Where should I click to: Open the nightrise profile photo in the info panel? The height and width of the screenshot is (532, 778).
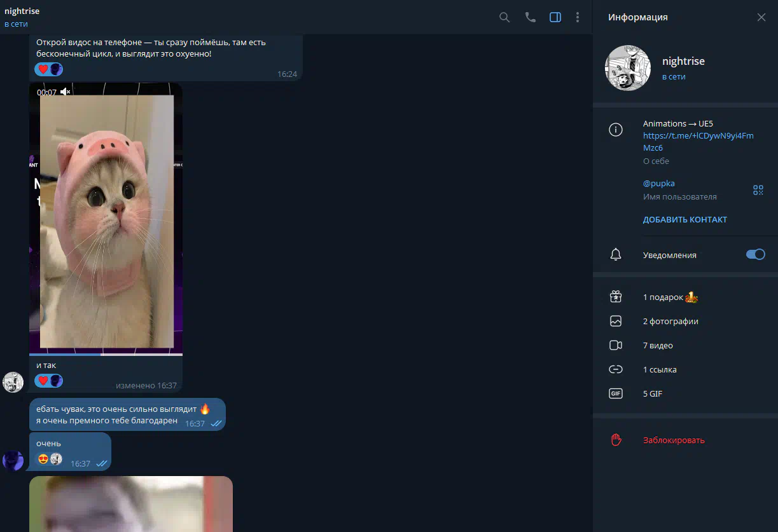point(628,68)
